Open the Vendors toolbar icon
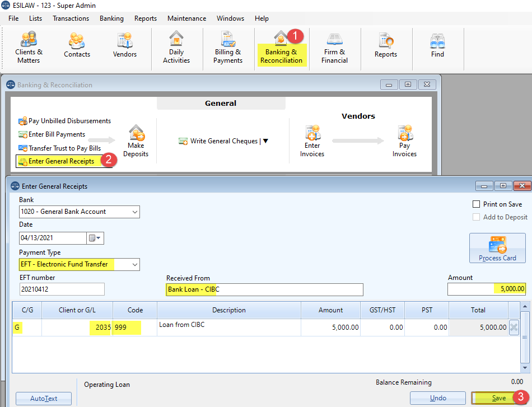 [x=124, y=45]
